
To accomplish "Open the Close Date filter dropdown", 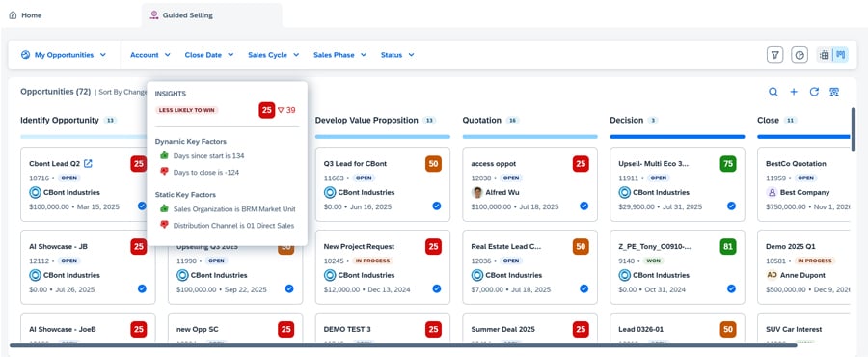I will (209, 55).
